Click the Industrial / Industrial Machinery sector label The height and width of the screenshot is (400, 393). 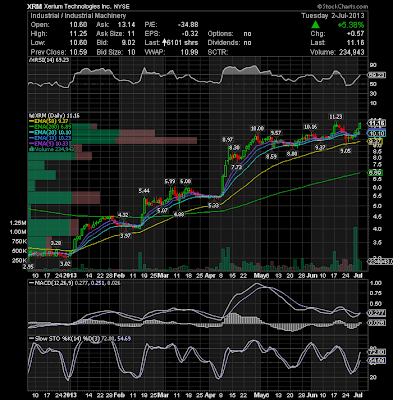tap(78, 16)
